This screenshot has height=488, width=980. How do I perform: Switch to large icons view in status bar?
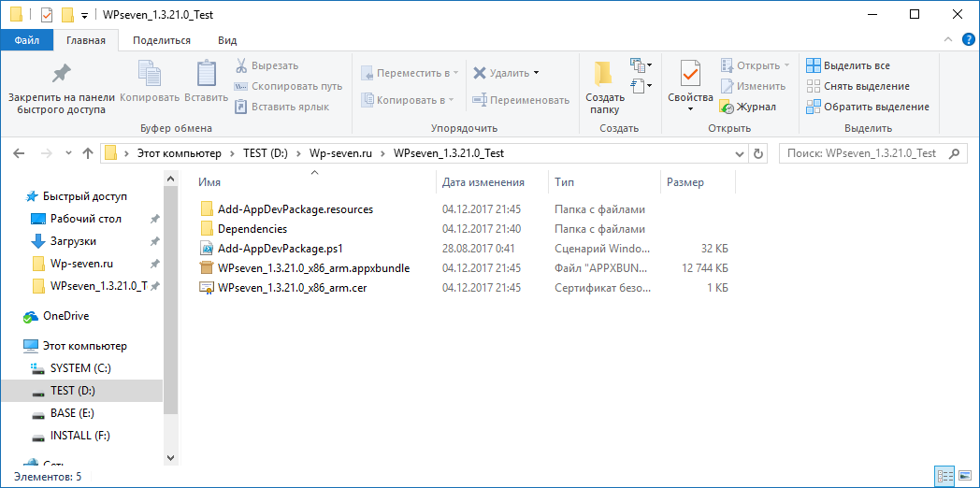[963, 477]
